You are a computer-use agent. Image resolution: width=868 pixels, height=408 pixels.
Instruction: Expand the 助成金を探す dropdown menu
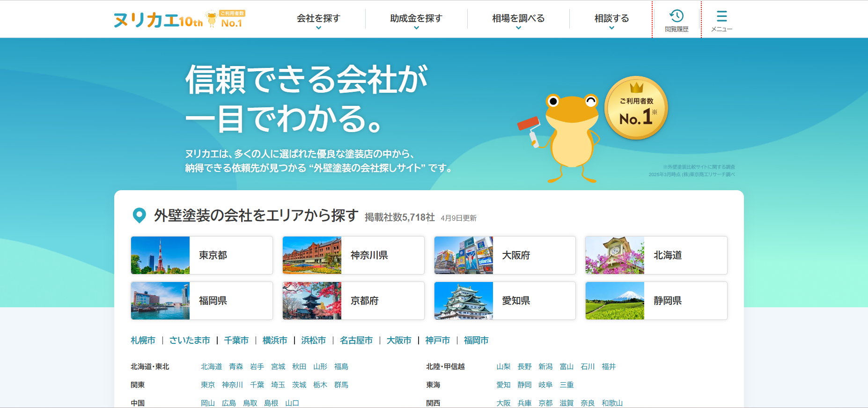point(416,20)
